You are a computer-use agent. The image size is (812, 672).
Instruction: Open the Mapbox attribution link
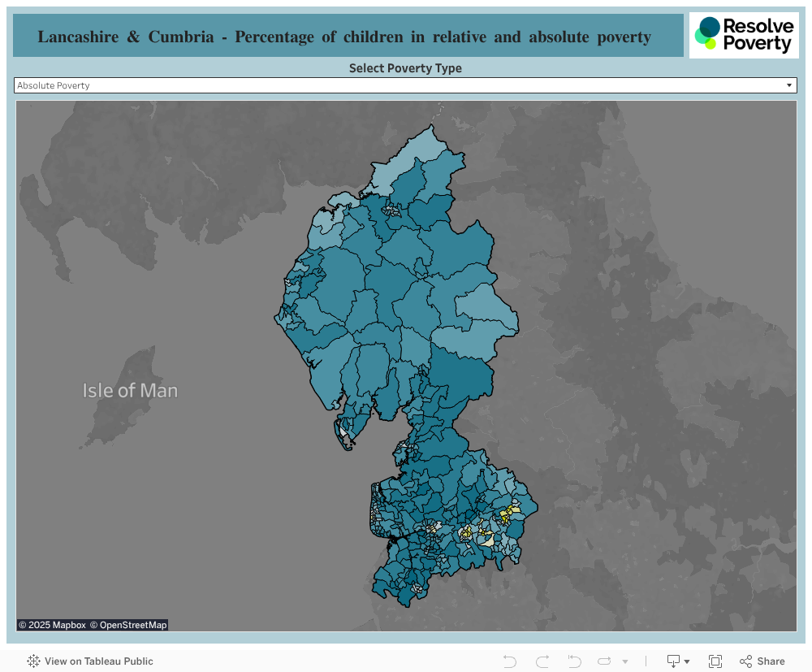[52, 625]
